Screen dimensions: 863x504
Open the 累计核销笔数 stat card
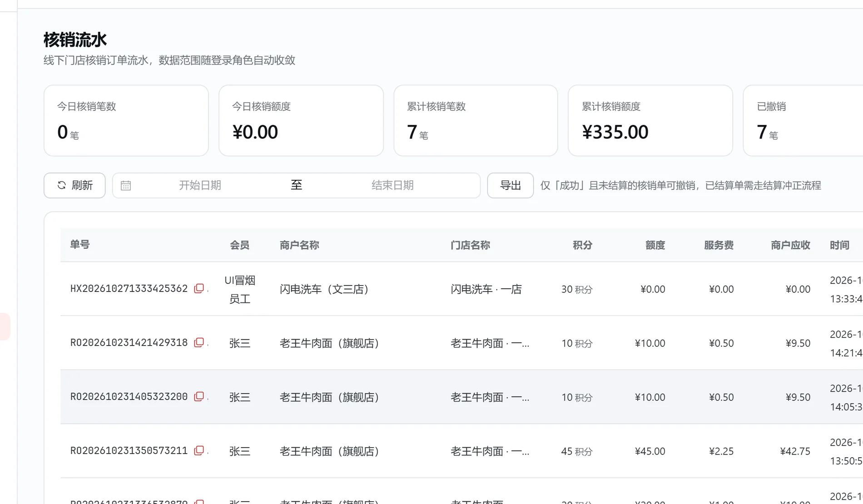(x=476, y=120)
